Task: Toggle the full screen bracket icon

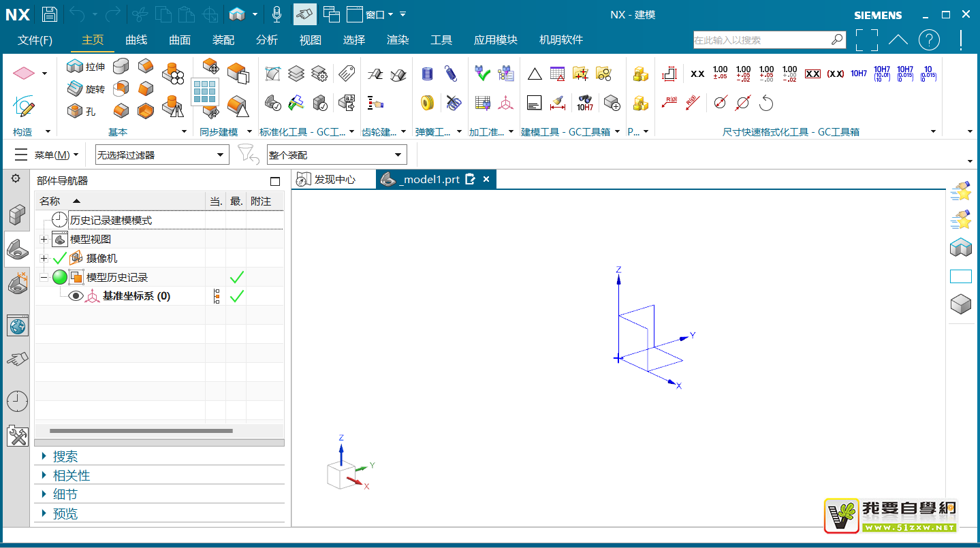Action: click(x=866, y=40)
